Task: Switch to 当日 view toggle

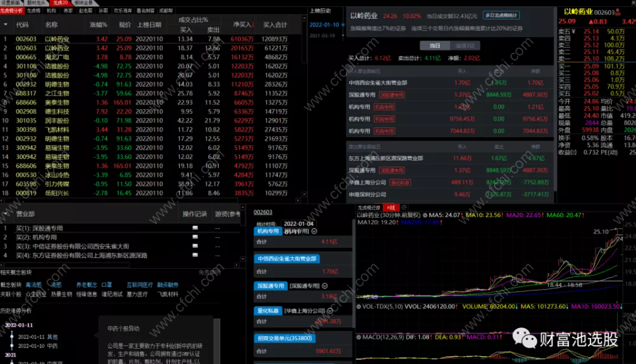Action: (x=435, y=46)
